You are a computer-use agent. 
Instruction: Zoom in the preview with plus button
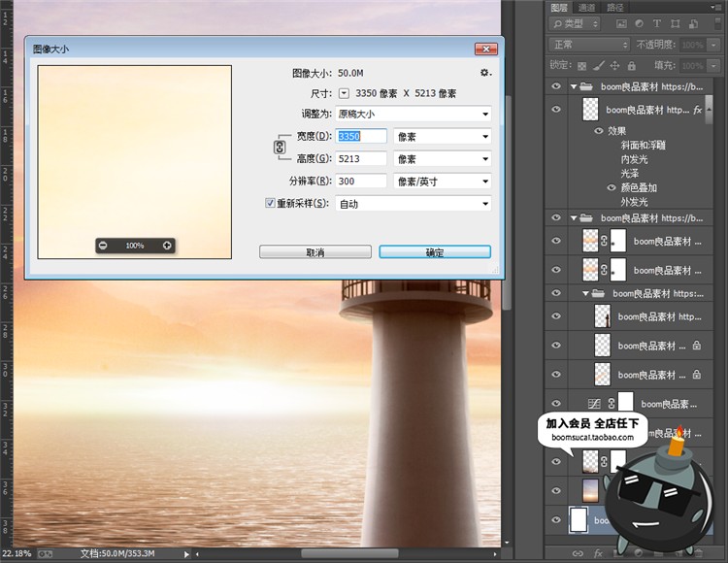click(x=167, y=246)
